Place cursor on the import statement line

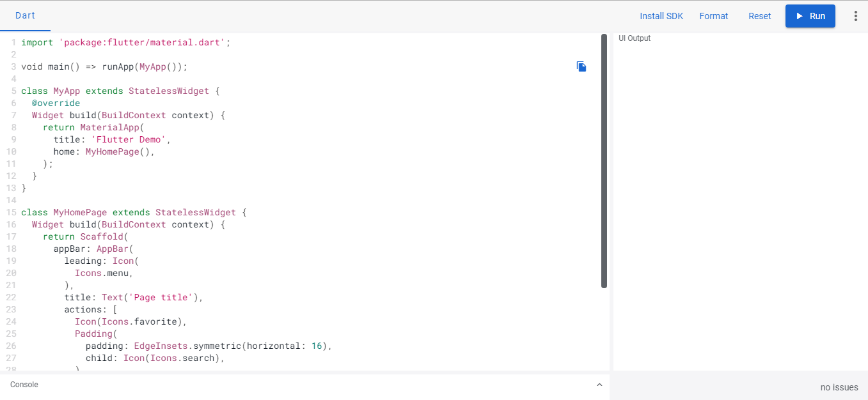pos(125,42)
